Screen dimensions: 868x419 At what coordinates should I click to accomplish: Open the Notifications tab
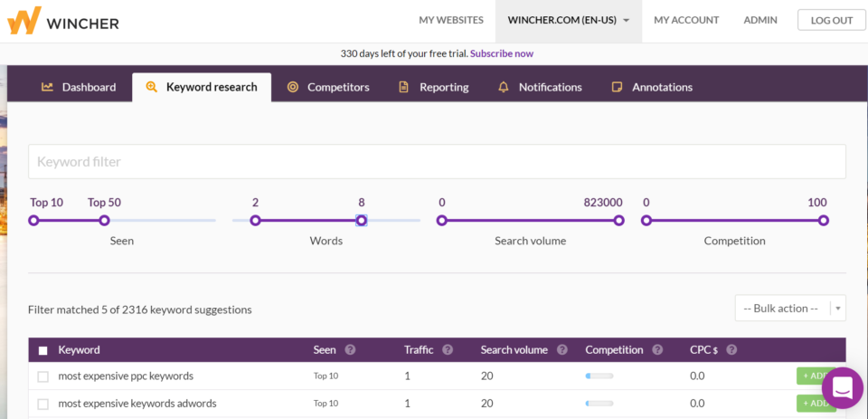click(540, 87)
